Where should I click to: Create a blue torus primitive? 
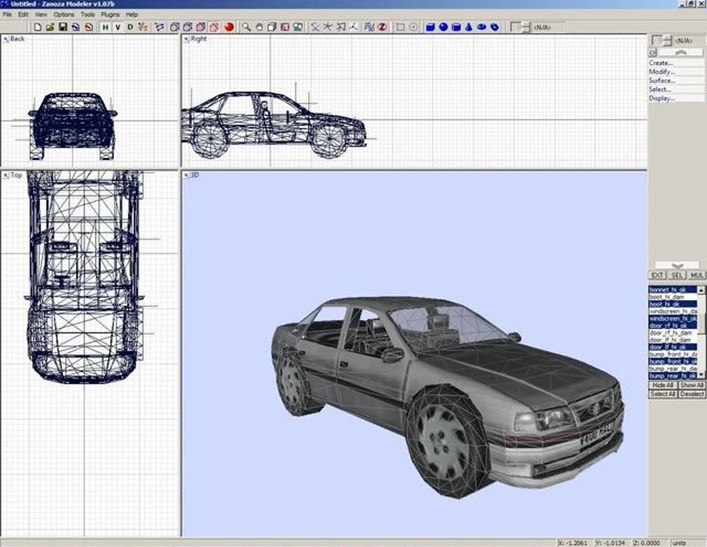pos(484,27)
